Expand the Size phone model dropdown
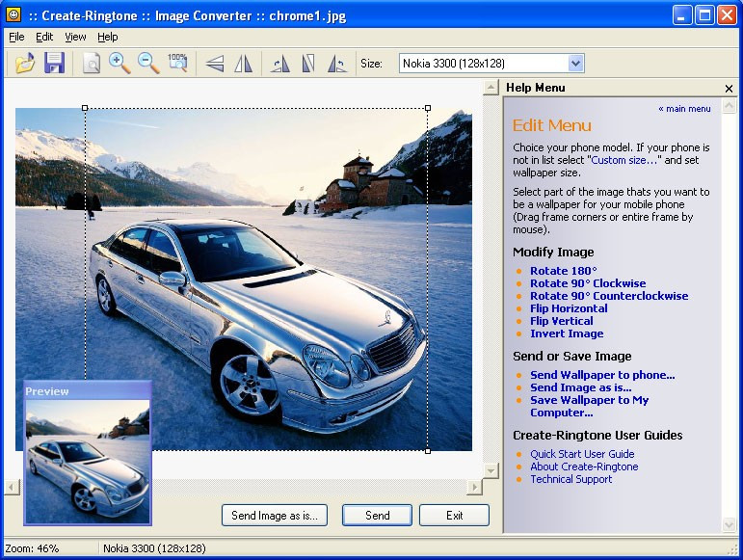The height and width of the screenshot is (560, 743). pyautogui.click(x=575, y=64)
